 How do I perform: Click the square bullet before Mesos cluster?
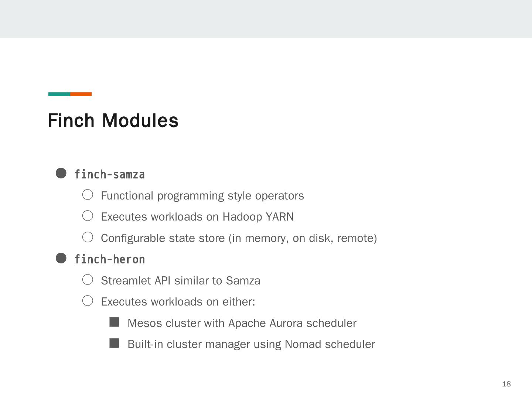(115, 322)
